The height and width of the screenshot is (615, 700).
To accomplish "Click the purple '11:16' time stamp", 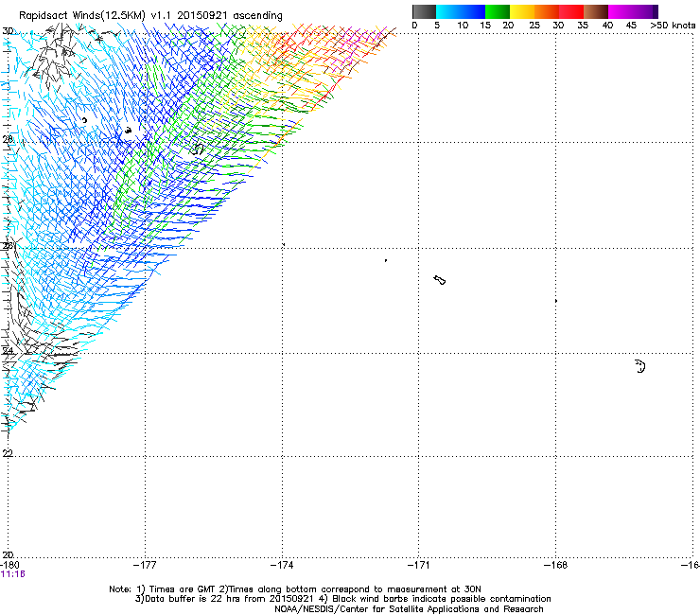I will pos(13,574).
